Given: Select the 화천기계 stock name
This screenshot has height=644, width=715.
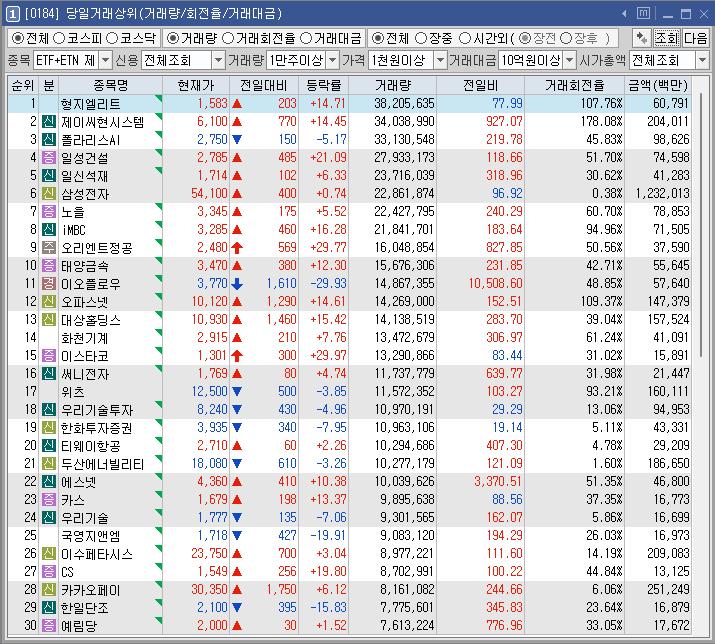Looking at the screenshot, I should [x=85, y=338].
